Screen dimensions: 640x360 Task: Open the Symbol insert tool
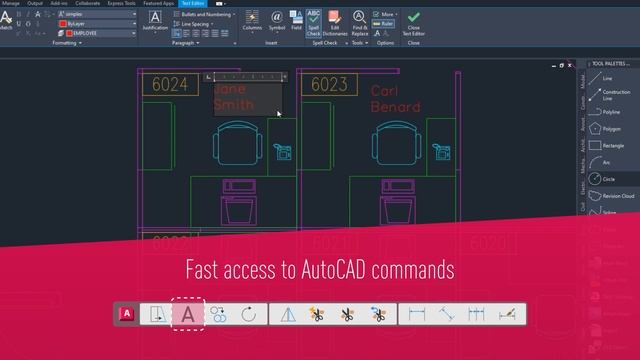tap(277, 20)
